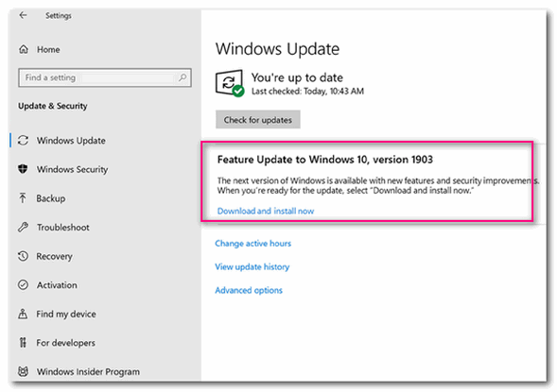The width and height of the screenshot is (557, 392).
Task: Click the back arrow icon
Action: pos(23,15)
